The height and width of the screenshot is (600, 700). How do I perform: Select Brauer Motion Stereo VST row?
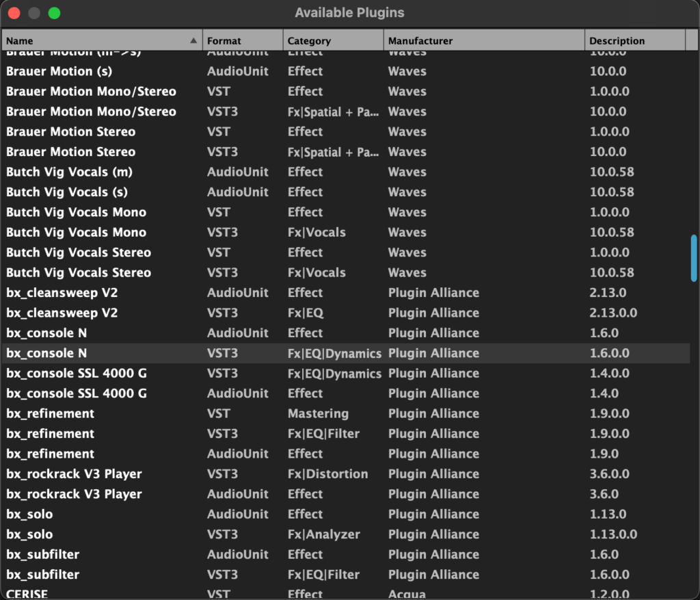(x=346, y=131)
